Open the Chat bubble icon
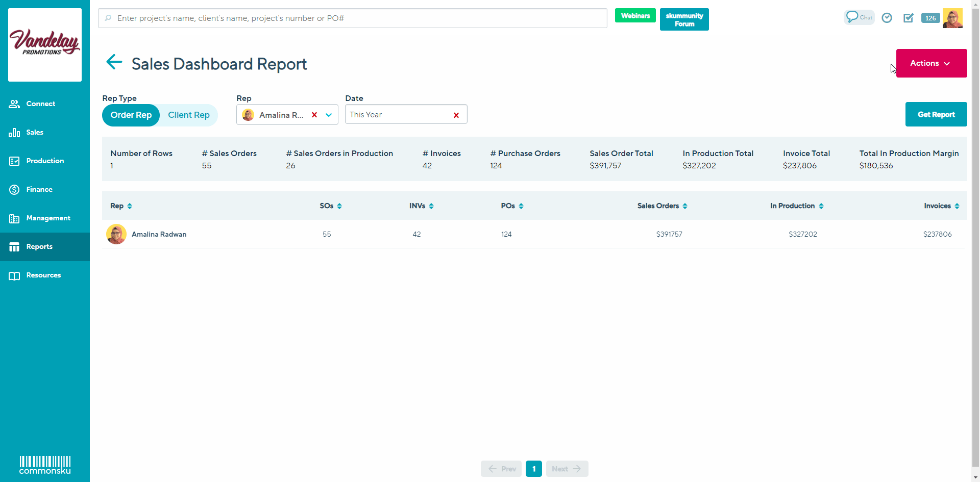 click(x=859, y=17)
